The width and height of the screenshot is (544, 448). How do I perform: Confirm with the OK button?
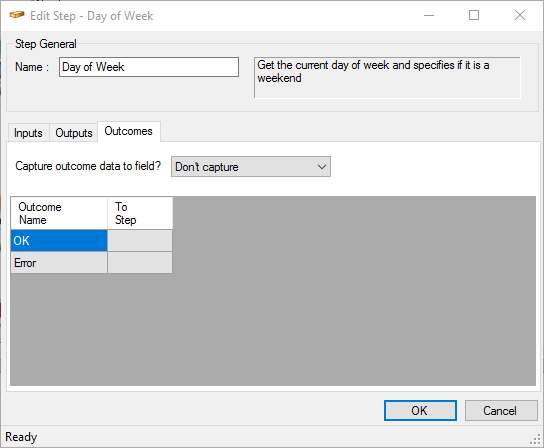click(x=420, y=411)
